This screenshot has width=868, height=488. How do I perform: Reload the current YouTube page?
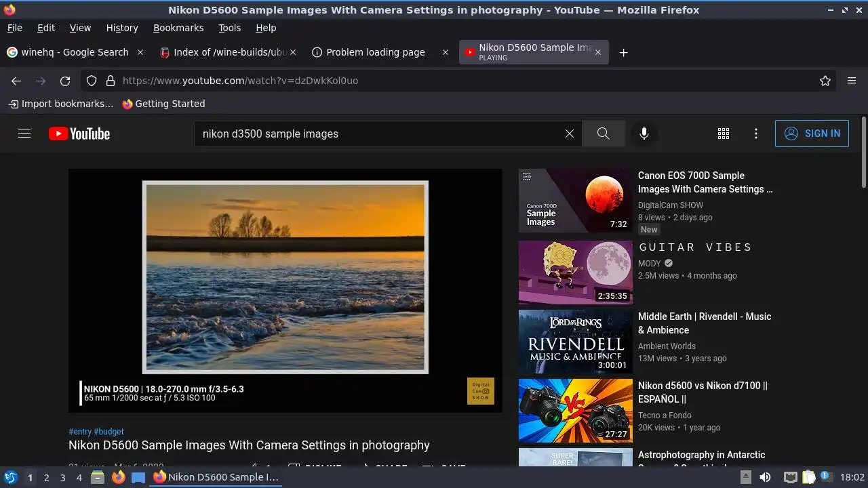65,81
